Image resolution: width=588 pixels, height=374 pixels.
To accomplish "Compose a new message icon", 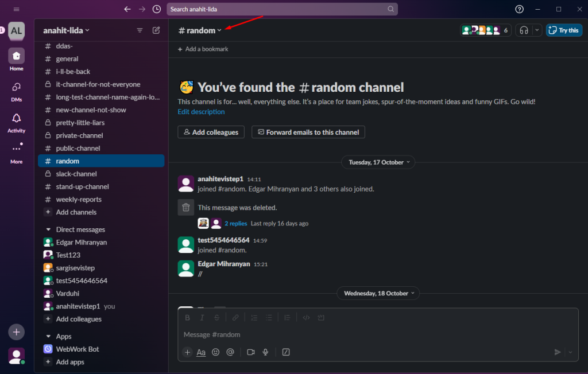I will pyautogui.click(x=156, y=30).
